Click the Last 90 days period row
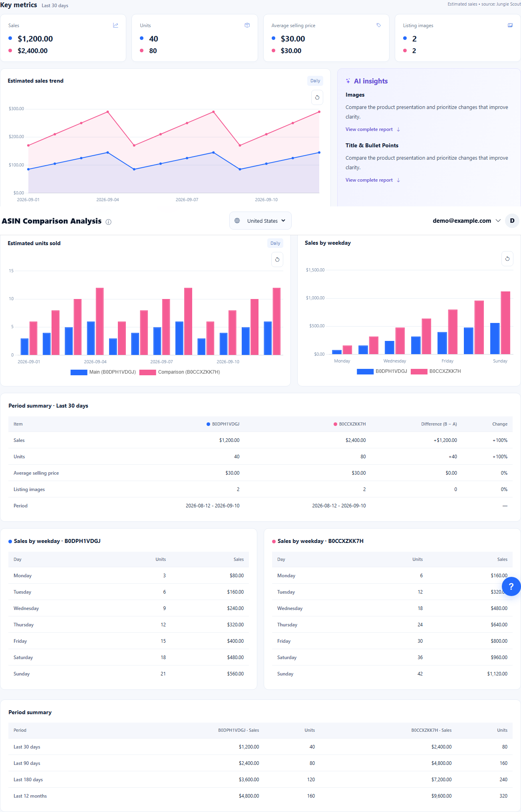Viewport: 521px width, 812px height. pyautogui.click(x=260, y=763)
